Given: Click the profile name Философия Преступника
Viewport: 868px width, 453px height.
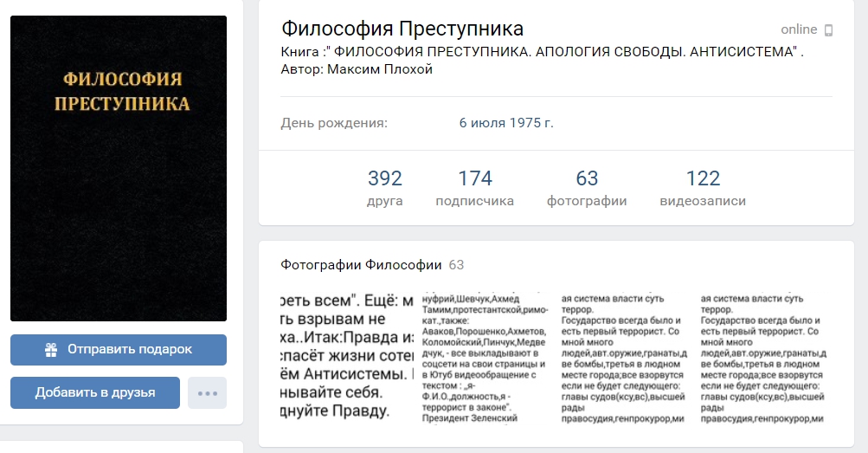Looking at the screenshot, I should [x=402, y=29].
